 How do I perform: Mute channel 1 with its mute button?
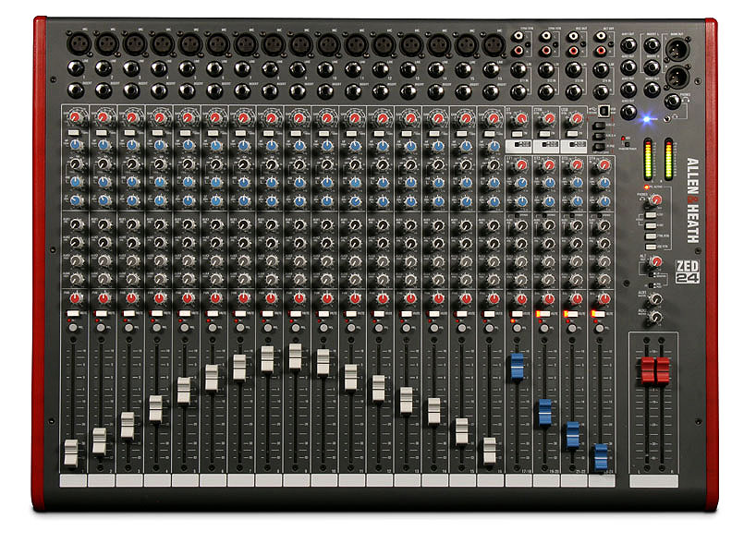73,313
